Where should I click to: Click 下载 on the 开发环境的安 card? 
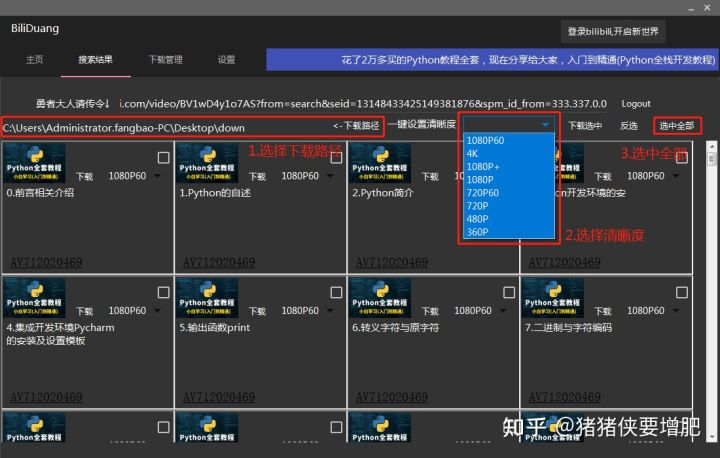point(603,176)
